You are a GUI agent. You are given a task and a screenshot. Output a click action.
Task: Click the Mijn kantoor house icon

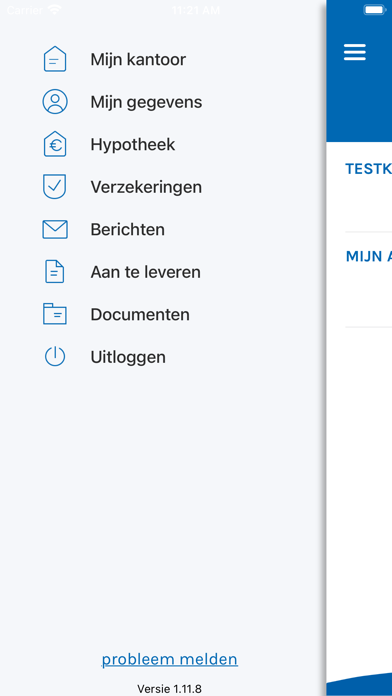tap(55, 59)
